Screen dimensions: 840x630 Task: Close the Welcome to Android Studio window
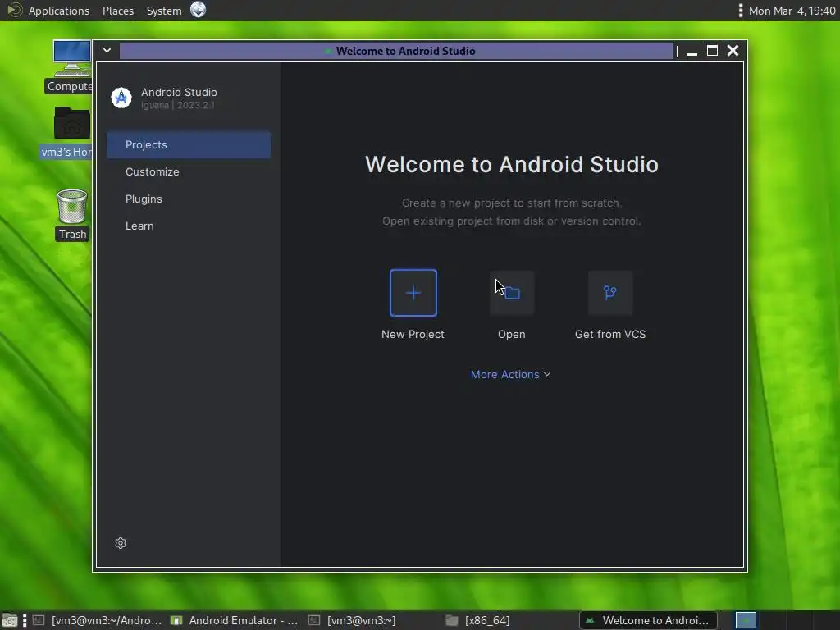pyautogui.click(x=733, y=50)
